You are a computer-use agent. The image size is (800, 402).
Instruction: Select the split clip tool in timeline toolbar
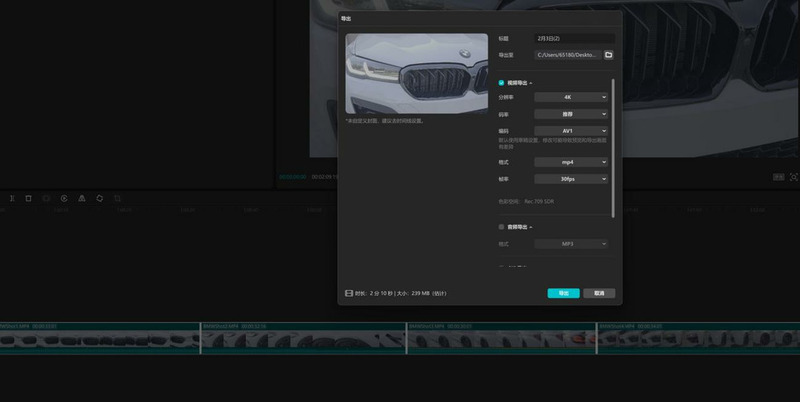(12, 198)
